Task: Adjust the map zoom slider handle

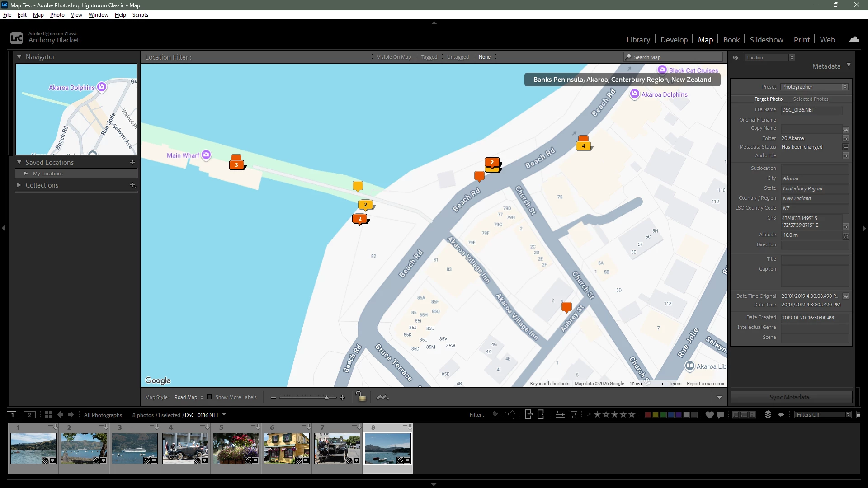Action: click(326, 398)
